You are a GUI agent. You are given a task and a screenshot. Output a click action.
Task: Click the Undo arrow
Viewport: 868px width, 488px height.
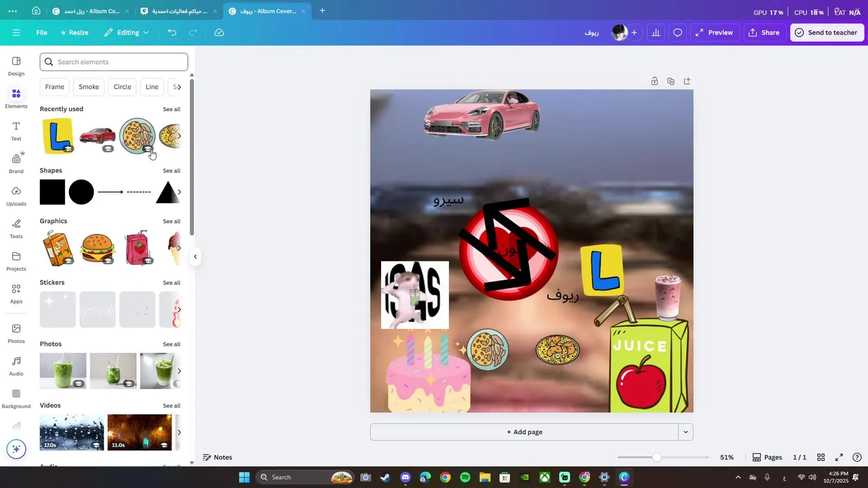(172, 33)
